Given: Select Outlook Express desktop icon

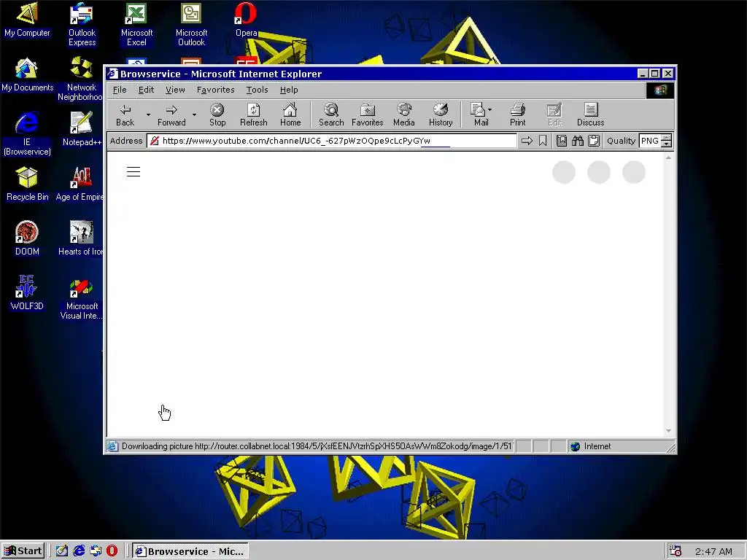Looking at the screenshot, I should (82, 25).
